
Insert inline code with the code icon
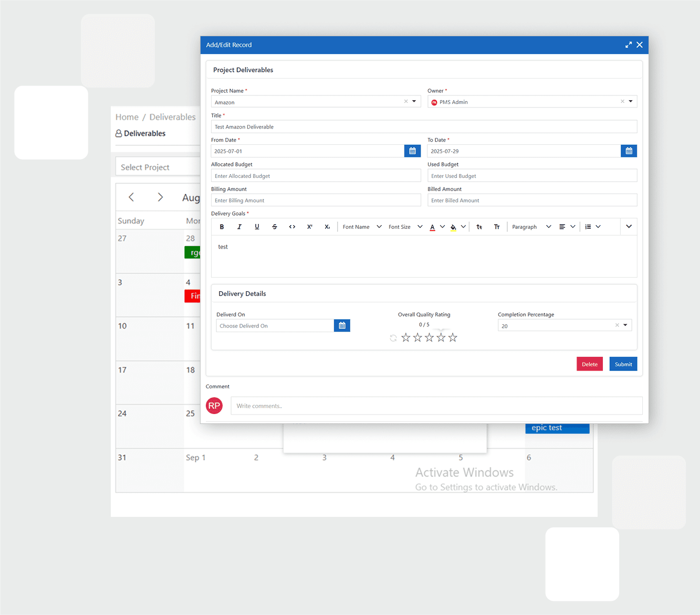292,227
